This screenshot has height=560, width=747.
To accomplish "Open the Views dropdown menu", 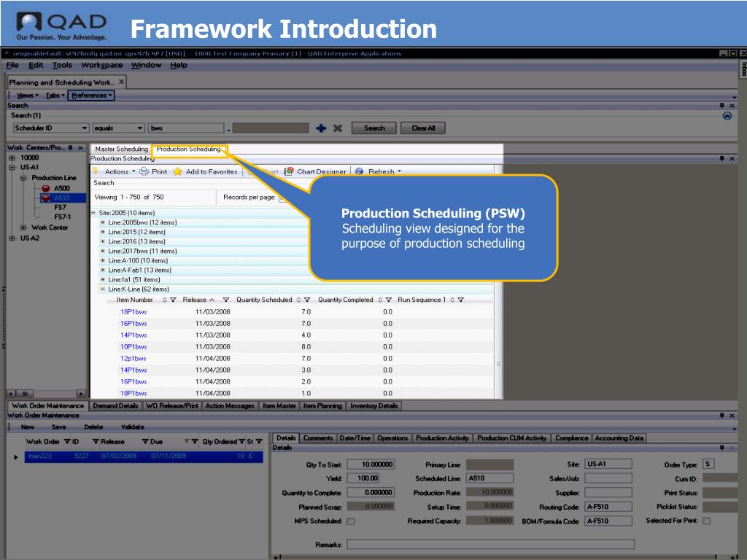I will coord(28,96).
